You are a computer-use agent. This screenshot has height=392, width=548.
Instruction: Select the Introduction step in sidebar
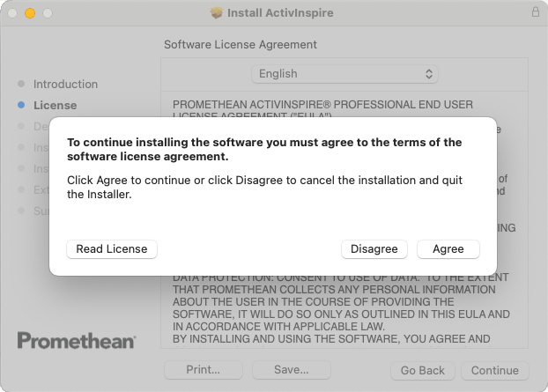point(65,85)
